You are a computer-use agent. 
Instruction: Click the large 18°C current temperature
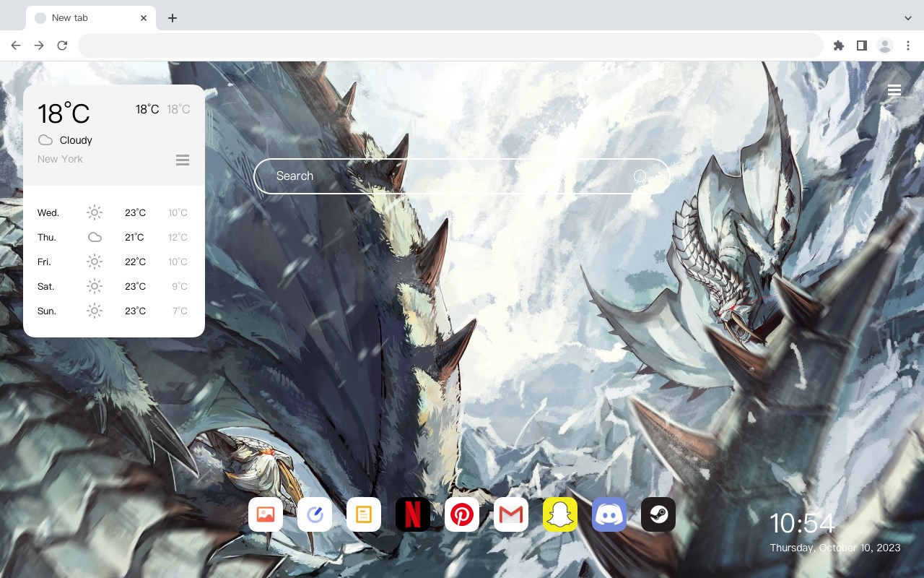coord(64,113)
